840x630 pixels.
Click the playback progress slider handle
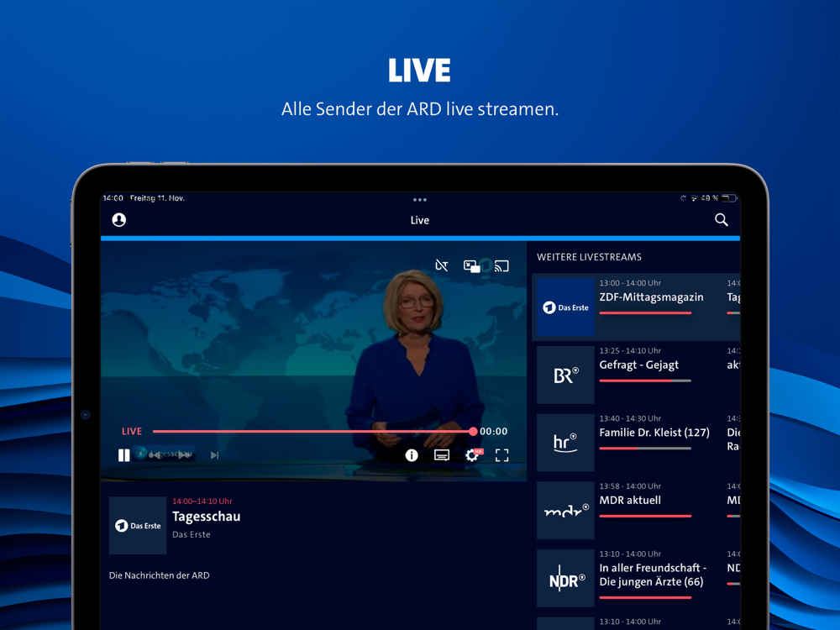click(x=472, y=431)
